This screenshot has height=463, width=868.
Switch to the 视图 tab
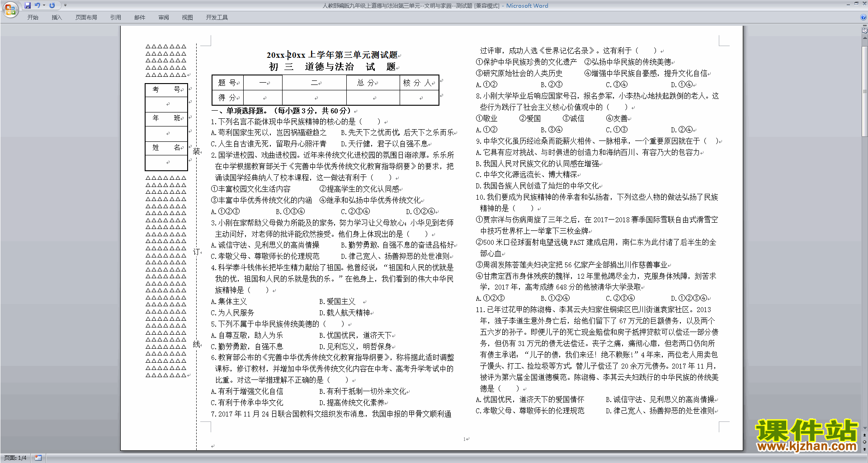tap(187, 17)
